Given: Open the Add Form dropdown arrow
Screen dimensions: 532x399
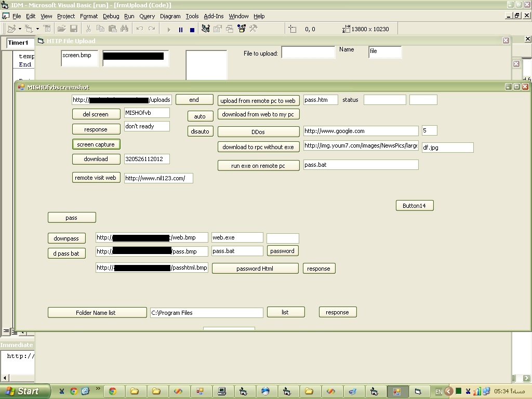Looking at the screenshot, I should pyautogui.click(x=37, y=29).
